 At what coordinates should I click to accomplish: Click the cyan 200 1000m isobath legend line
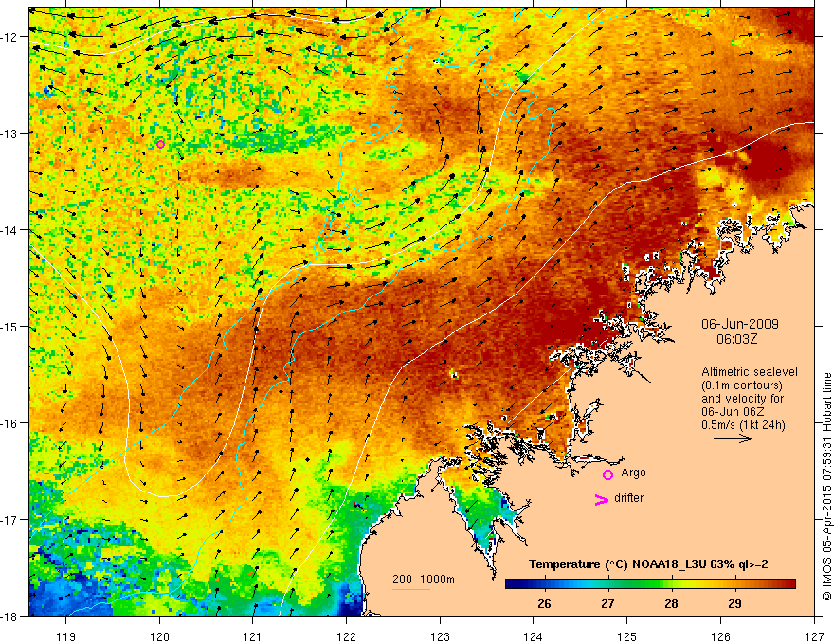click(x=411, y=589)
